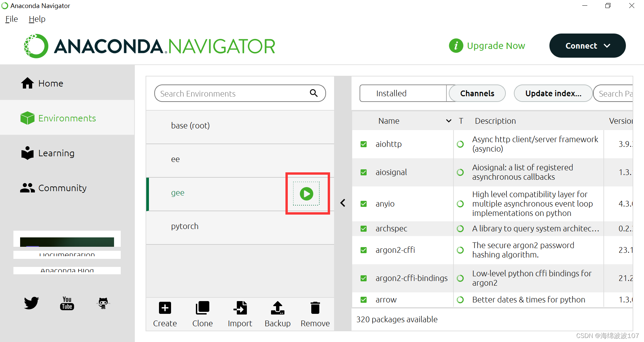Create a new environment

(x=165, y=314)
